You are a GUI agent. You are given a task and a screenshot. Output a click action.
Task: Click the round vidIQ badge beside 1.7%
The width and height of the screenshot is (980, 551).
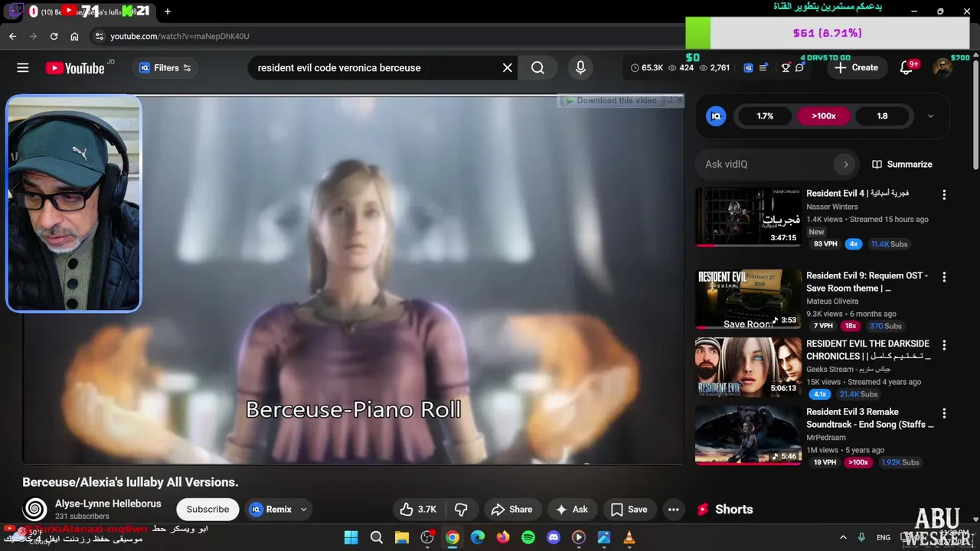click(x=716, y=116)
